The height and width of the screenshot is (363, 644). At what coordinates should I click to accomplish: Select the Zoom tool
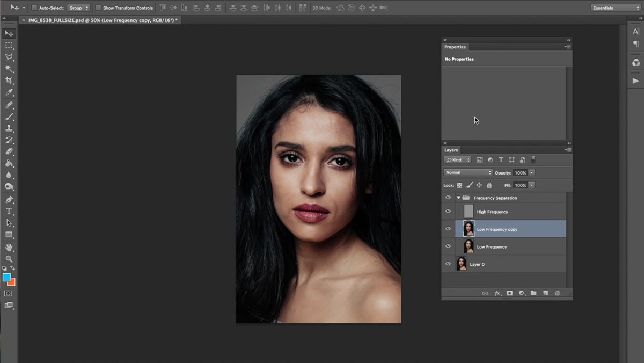[x=9, y=259]
